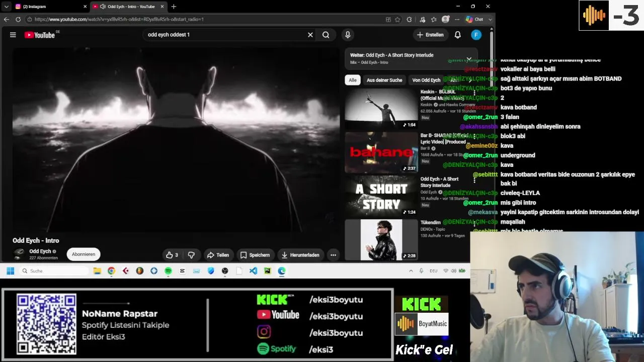Open the Odd Eych channel name link

40,251
